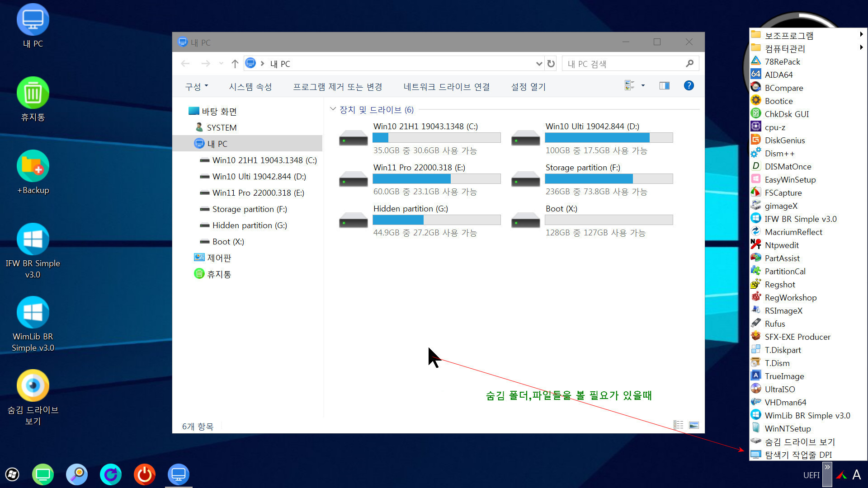Open the 내 PC desktop icon
This screenshot has width=868, height=488.
pos(33,26)
